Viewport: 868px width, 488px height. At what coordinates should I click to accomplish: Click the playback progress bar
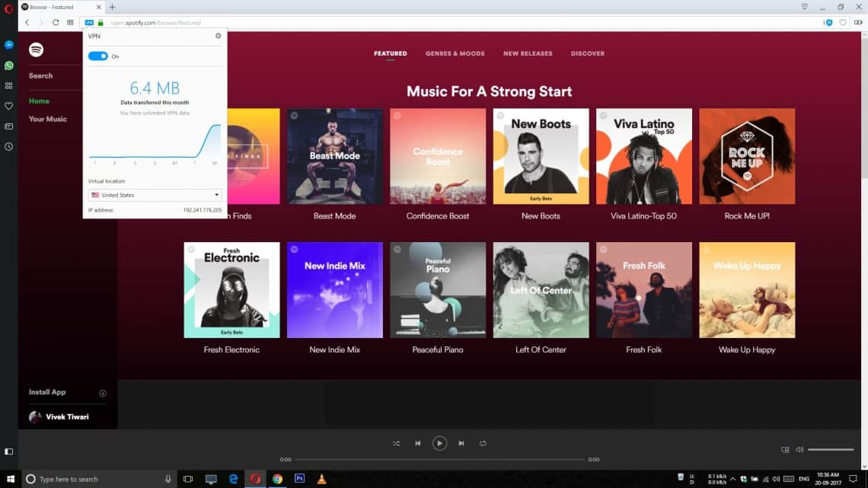(x=439, y=459)
